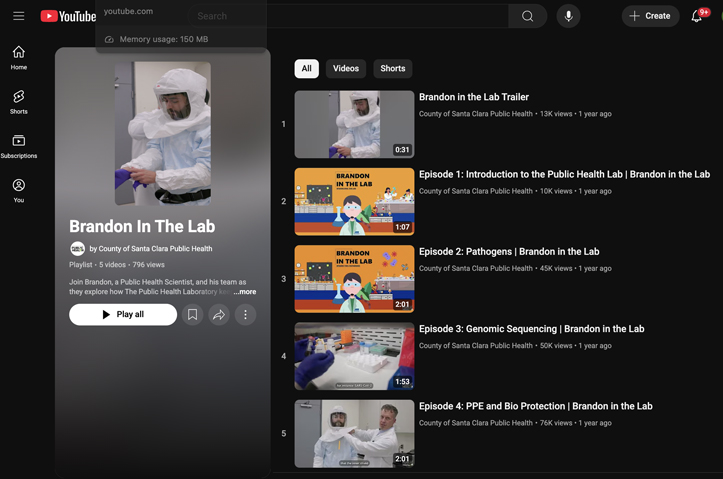Screen dimensions: 723x479
Task: Click the '10K views' text on Episode 1
Action: [x=556, y=191]
